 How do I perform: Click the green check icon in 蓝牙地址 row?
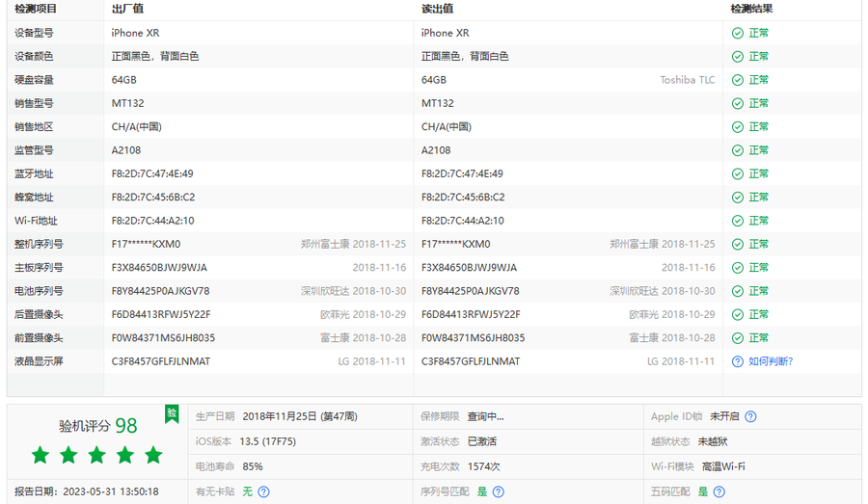pos(738,174)
